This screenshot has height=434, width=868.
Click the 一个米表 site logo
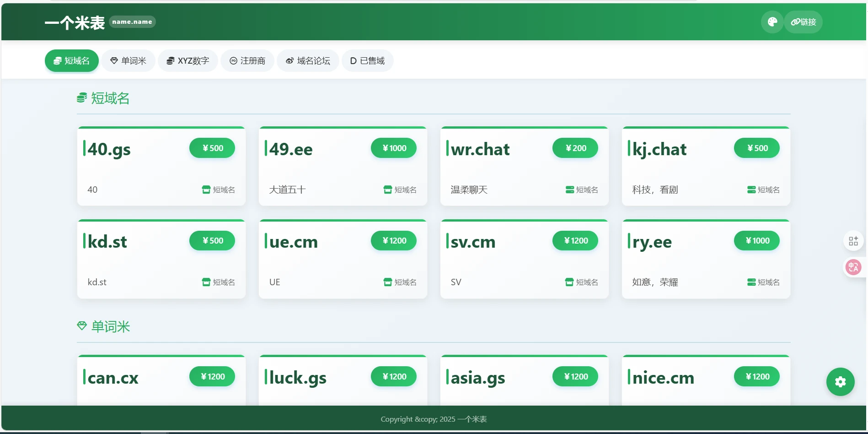tap(75, 22)
